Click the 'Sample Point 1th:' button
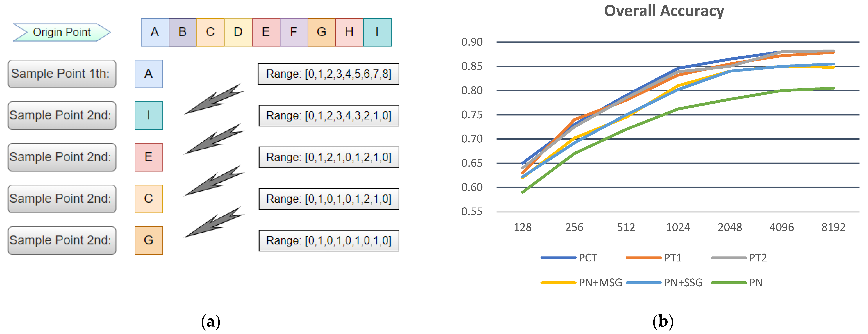The image size is (868, 334). pyautogui.click(x=62, y=74)
